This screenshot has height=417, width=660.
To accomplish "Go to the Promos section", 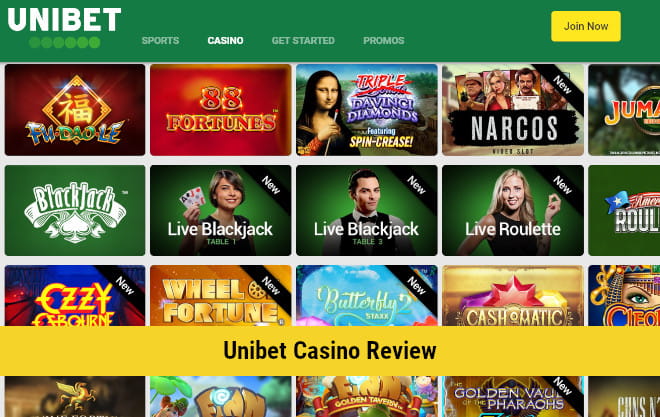I will (x=383, y=40).
